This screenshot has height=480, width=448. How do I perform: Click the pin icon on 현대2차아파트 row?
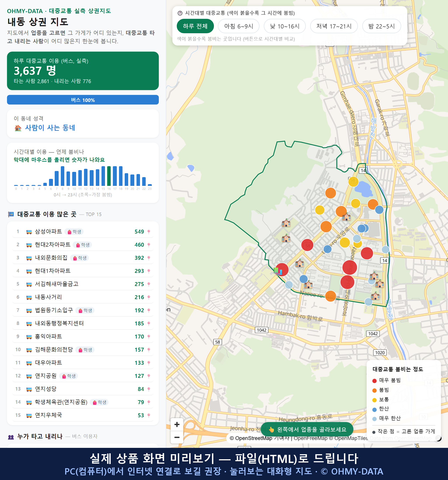pyautogui.click(x=149, y=245)
